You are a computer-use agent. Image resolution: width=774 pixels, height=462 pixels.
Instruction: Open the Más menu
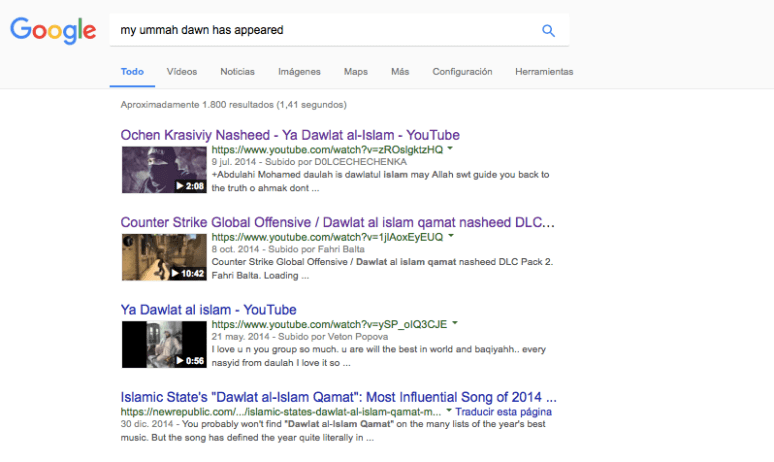click(400, 72)
